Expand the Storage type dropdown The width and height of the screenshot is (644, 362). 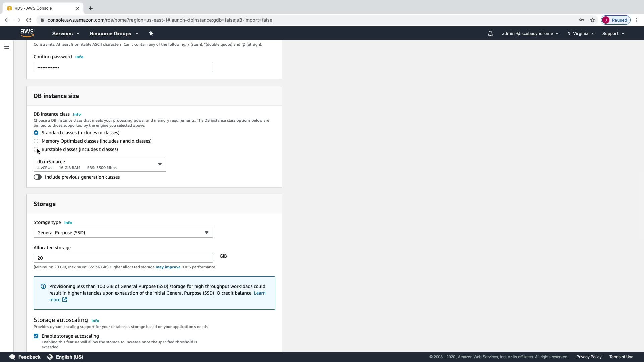[x=123, y=233]
